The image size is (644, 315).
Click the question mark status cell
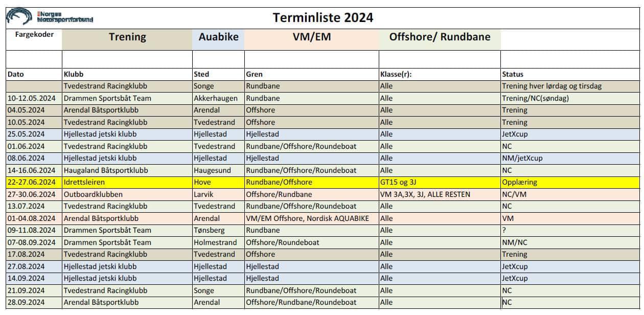[570, 230]
